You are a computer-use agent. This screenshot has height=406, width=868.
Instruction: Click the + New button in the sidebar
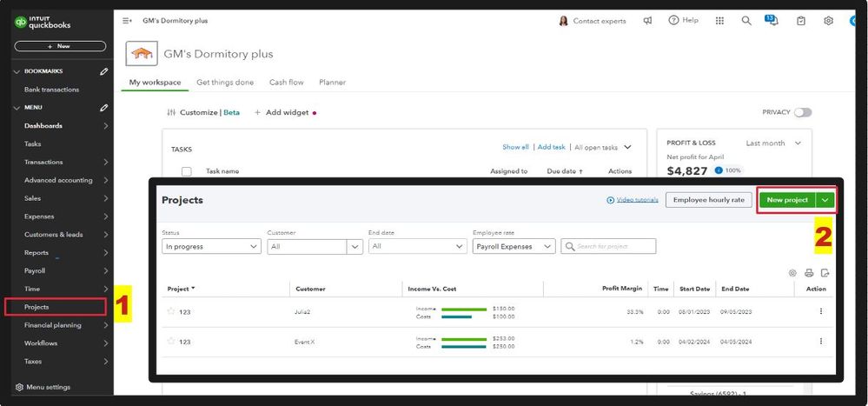60,47
